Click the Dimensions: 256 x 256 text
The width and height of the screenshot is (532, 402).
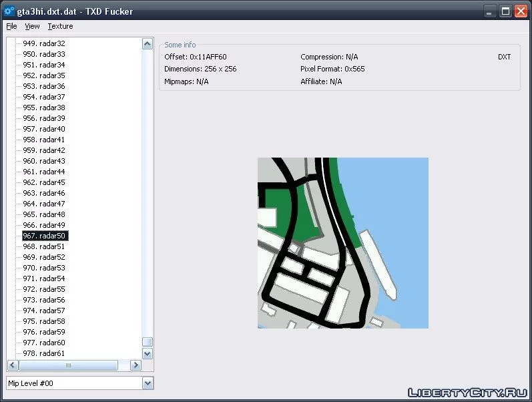200,69
